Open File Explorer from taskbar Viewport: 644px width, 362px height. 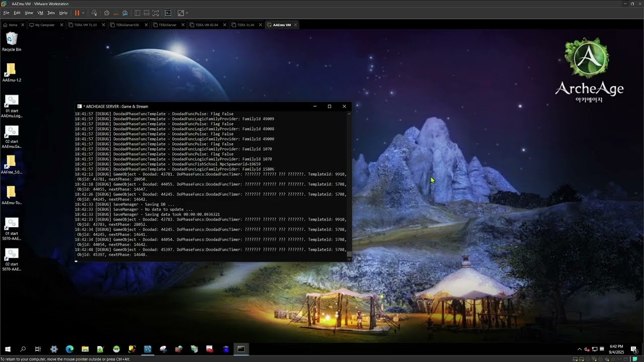pos(85,349)
